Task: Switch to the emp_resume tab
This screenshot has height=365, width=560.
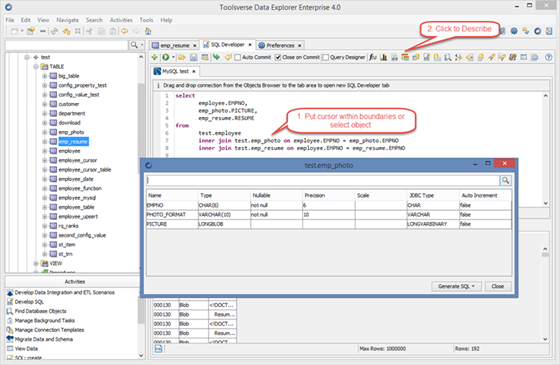Action: click(x=175, y=45)
